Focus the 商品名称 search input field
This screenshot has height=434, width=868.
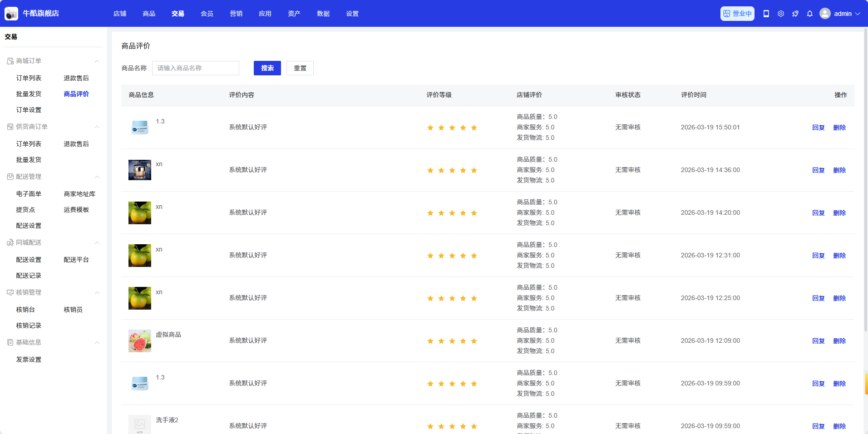pos(195,68)
